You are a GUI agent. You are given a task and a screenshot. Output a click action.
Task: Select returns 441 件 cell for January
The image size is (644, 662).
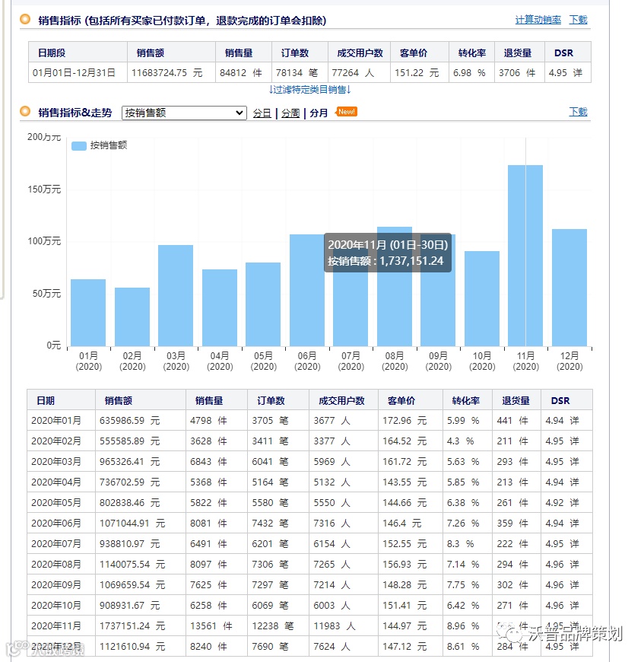[516, 421]
